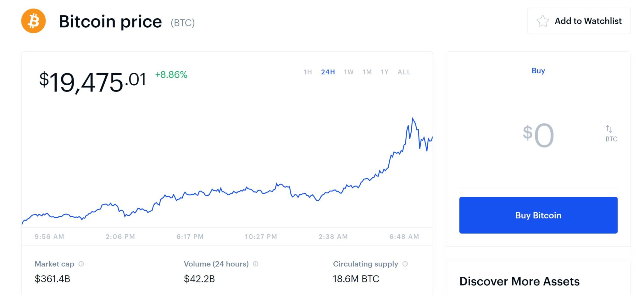Open the Volume (24 hours) info tooltip
Screen dimensions: 644x295
[x=255, y=264]
